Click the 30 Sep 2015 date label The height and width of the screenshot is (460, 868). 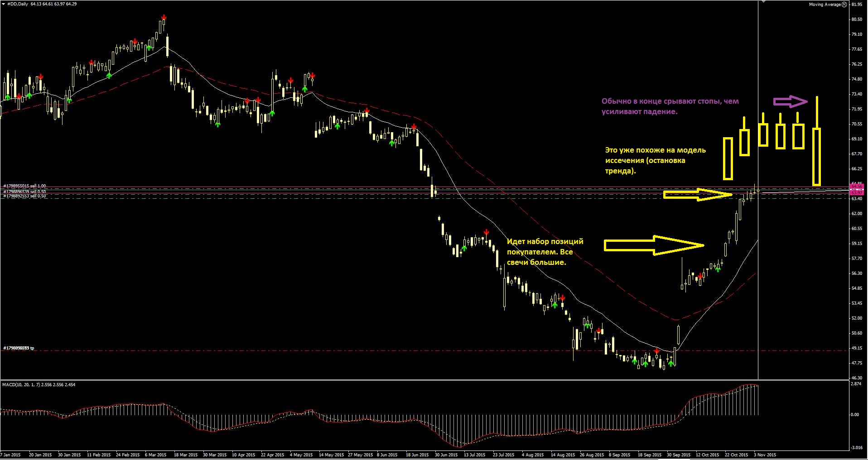click(679, 455)
